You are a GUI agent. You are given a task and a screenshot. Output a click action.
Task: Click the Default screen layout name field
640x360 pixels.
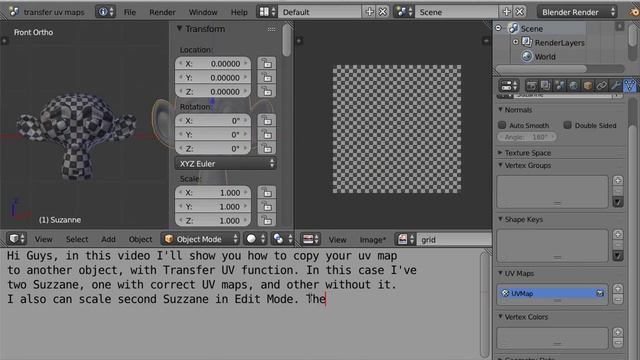(320, 12)
